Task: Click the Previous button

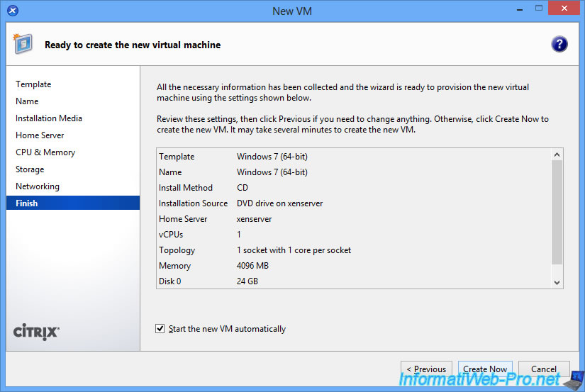Action: [426, 369]
